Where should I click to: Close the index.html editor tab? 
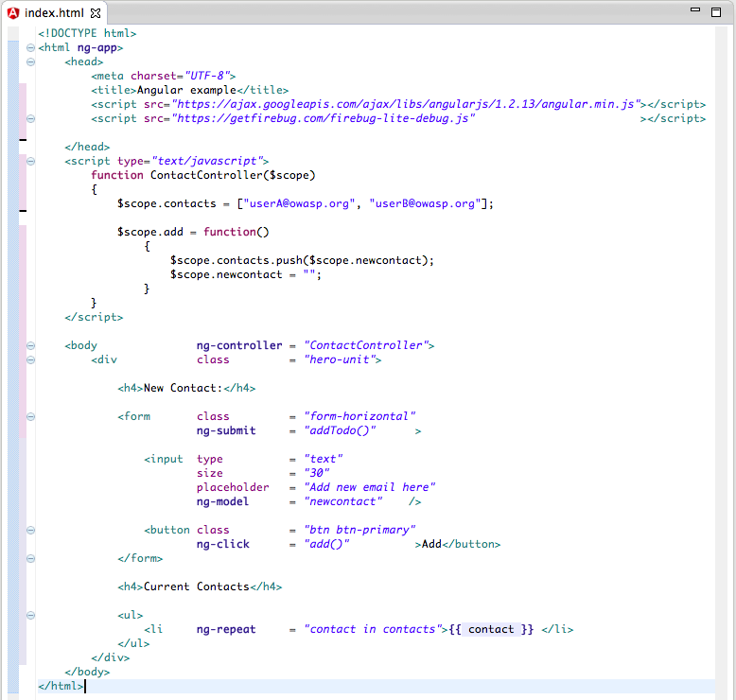95,13
